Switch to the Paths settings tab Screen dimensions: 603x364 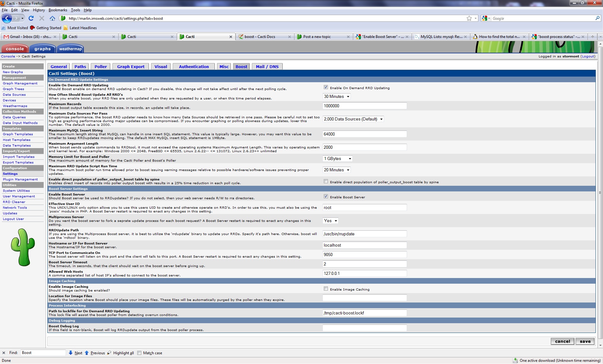click(x=80, y=67)
